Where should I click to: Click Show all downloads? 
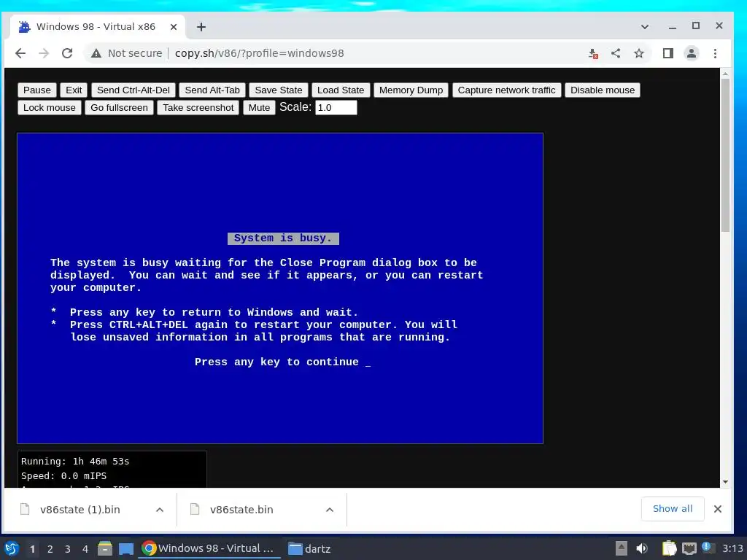tap(673, 508)
